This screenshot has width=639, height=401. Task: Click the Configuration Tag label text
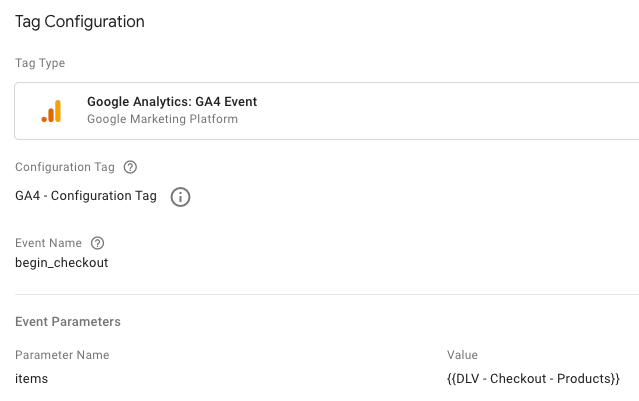(65, 167)
